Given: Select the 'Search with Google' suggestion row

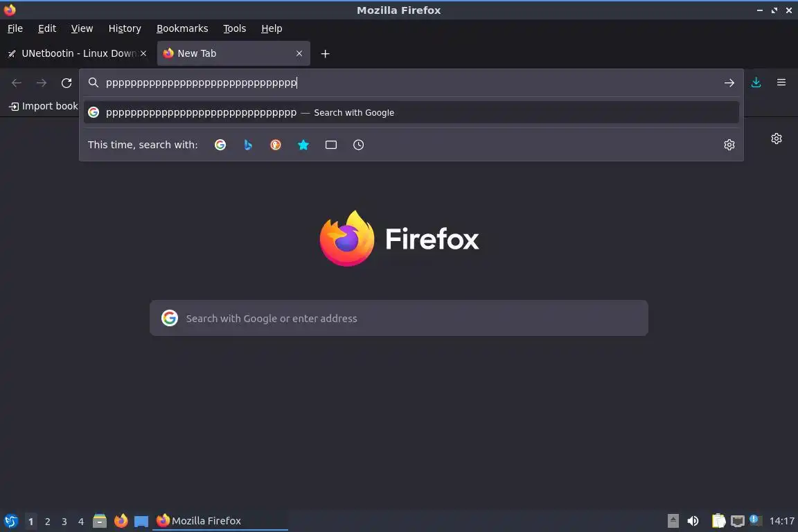Looking at the screenshot, I should (x=411, y=112).
